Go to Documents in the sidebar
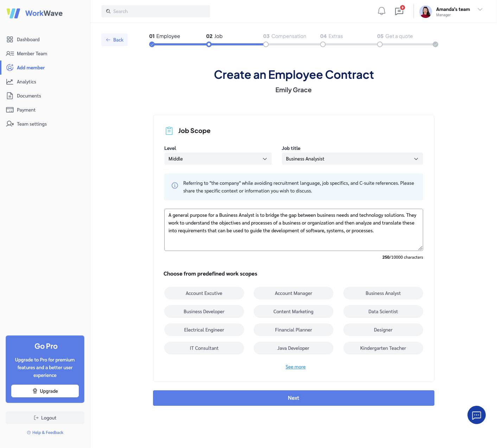Image resolution: width=497 pixels, height=448 pixels. (x=29, y=96)
